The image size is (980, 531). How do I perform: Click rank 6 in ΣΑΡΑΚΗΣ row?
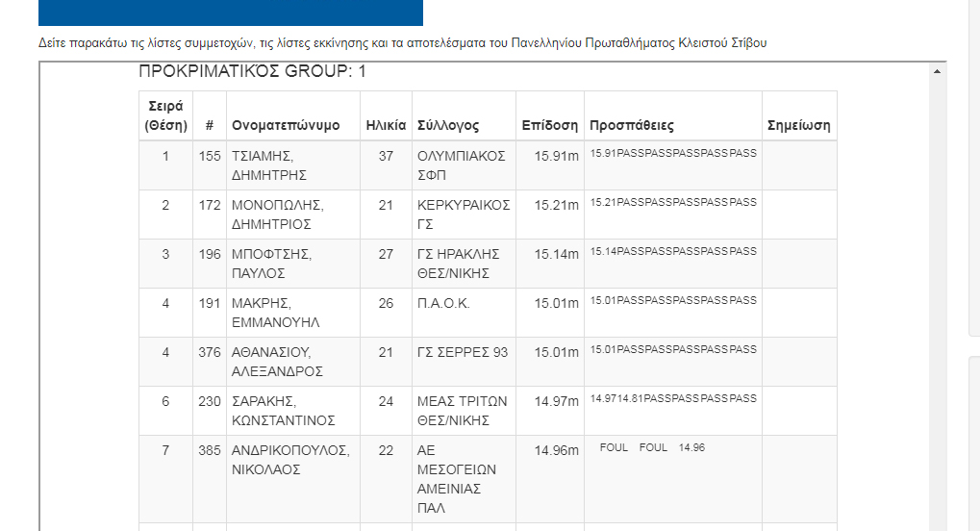coord(165,401)
